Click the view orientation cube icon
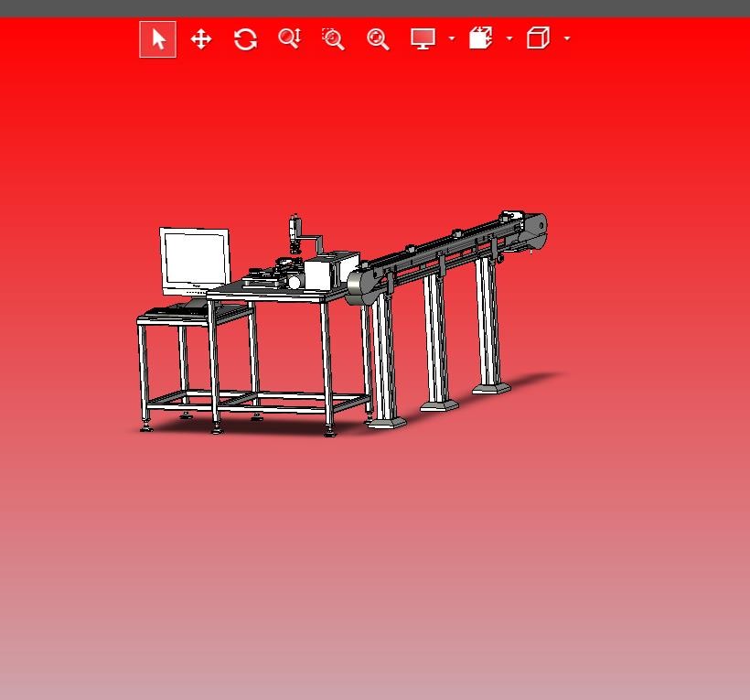The image size is (750, 700). [x=538, y=38]
